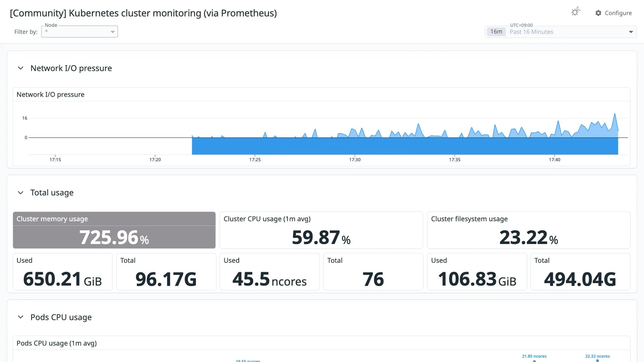Click the 16 y-axis label on network chart
Screen dimensions: 644x362
24,118
